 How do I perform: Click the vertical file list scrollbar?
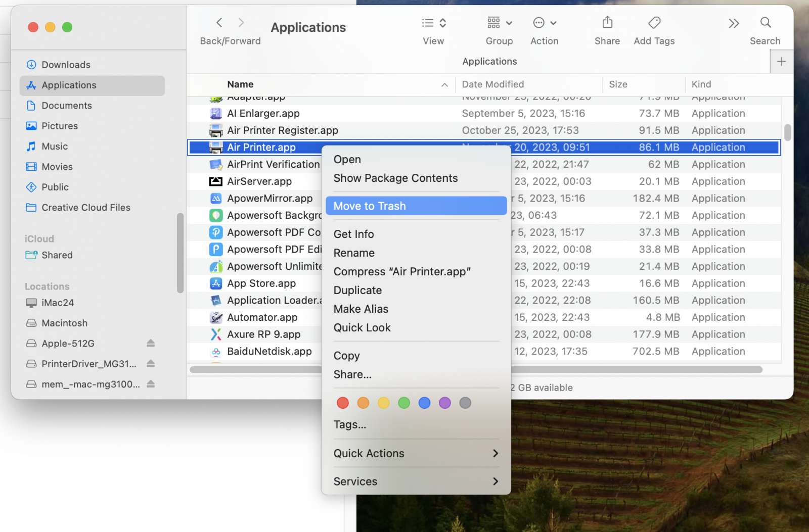[788, 132]
